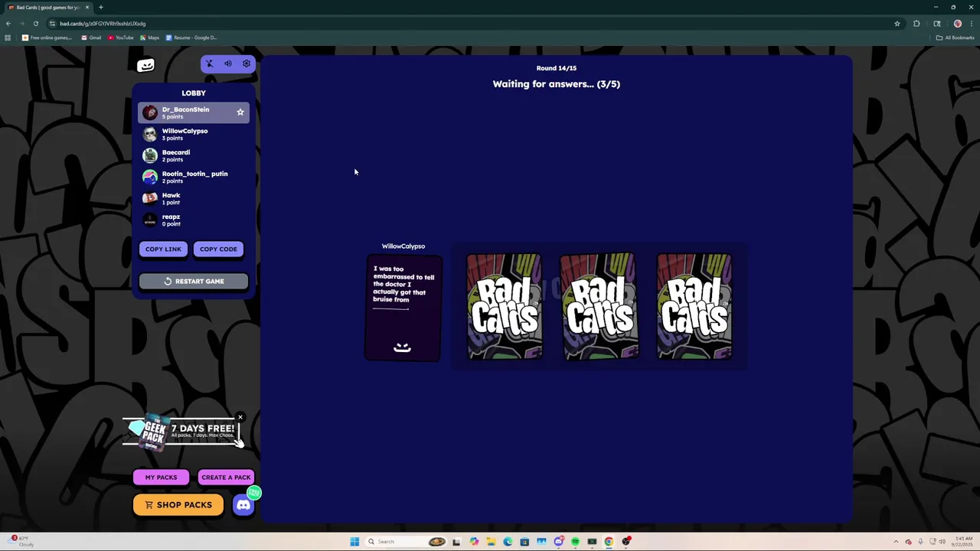Open Spotify from the taskbar

tap(575, 542)
